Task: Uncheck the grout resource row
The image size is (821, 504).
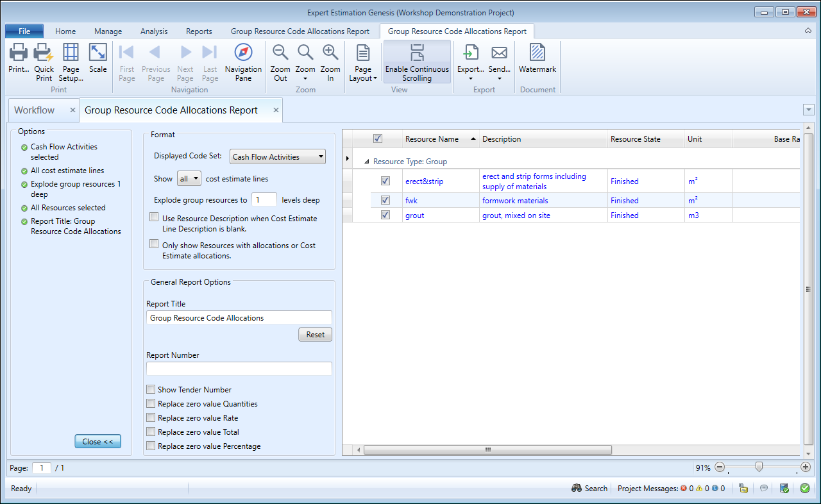Action: click(385, 215)
